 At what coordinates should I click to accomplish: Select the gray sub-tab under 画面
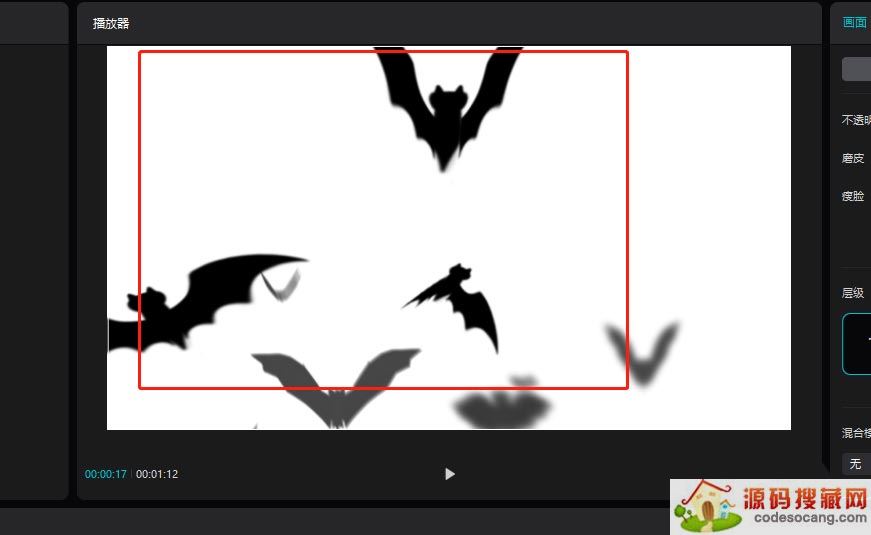pyautogui.click(x=856, y=69)
